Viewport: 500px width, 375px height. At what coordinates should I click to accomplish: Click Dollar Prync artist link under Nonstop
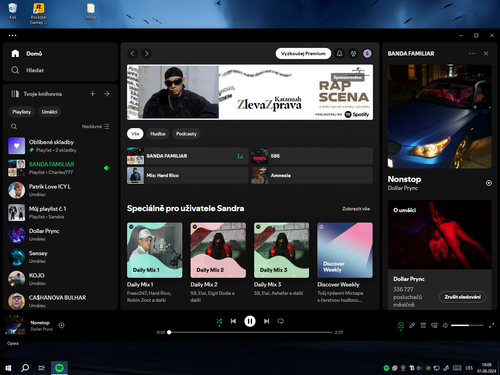(x=403, y=188)
